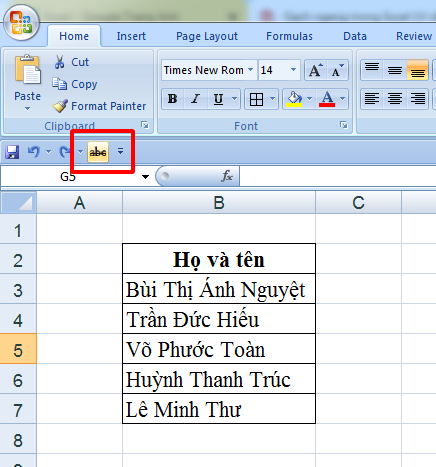
Task: Select column C header
Action: [x=358, y=203]
